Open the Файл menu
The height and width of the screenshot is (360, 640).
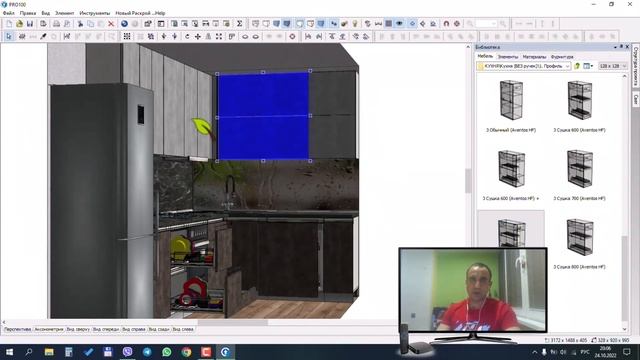9,13
